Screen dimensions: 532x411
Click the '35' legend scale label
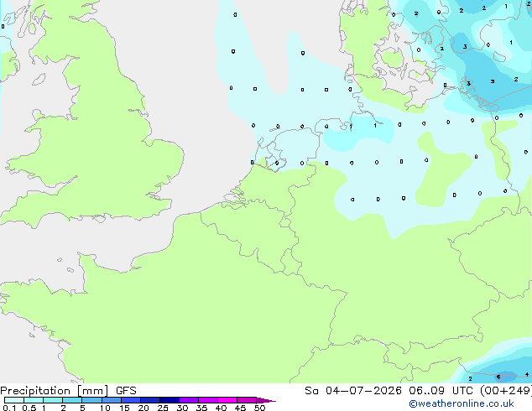click(201, 408)
